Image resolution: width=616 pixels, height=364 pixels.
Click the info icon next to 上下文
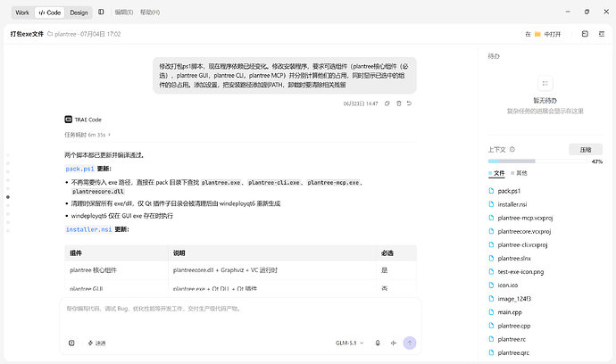pyautogui.click(x=512, y=150)
